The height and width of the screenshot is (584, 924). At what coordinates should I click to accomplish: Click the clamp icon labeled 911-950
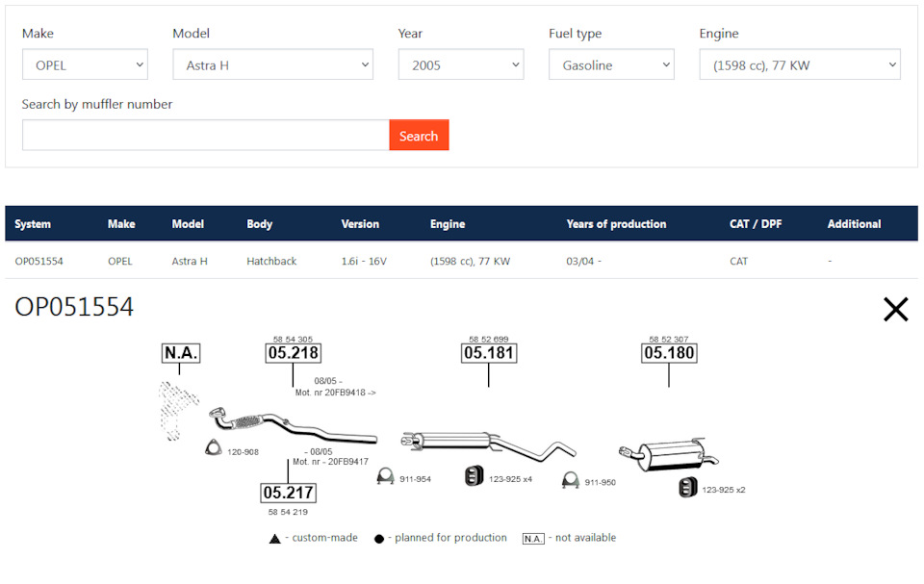point(570,480)
